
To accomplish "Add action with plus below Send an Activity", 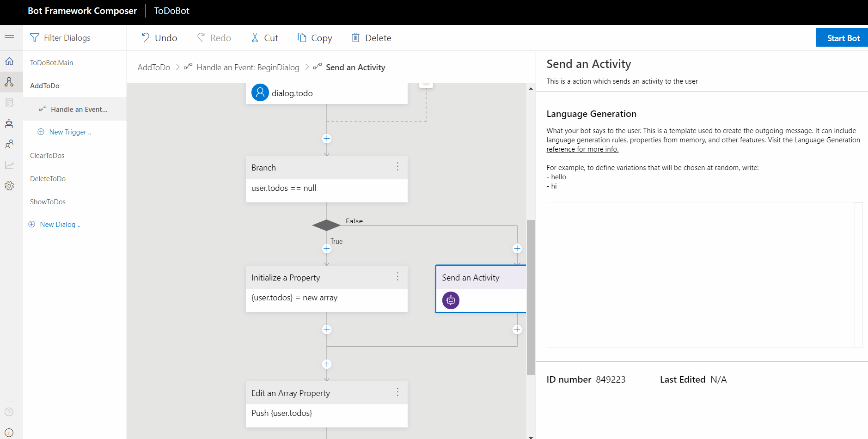I will (517, 329).
